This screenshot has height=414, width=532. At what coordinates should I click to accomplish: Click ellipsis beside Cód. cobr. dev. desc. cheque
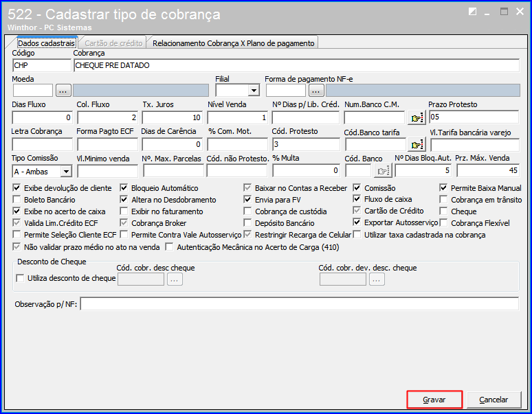pyautogui.click(x=377, y=279)
